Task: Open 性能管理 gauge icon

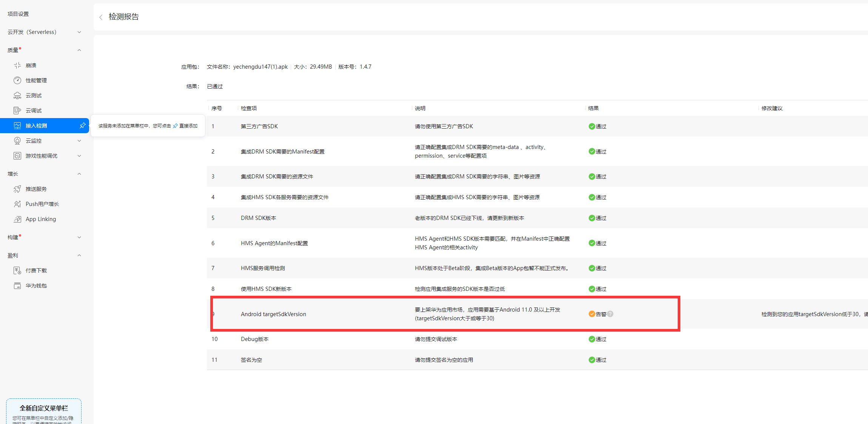Action: click(x=17, y=80)
